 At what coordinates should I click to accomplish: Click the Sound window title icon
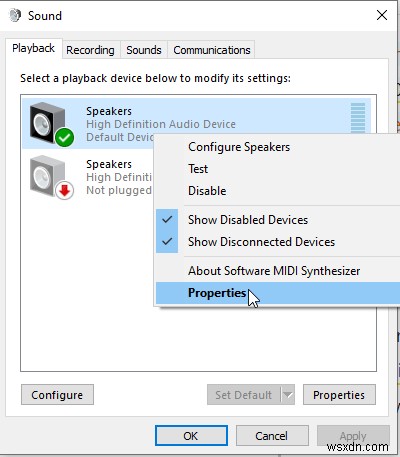click(15, 15)
